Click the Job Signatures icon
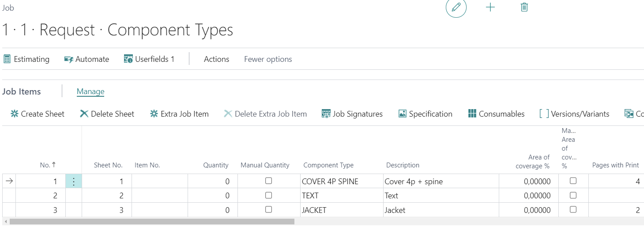Viewport: 644px width, 235px height. (326, 114)
